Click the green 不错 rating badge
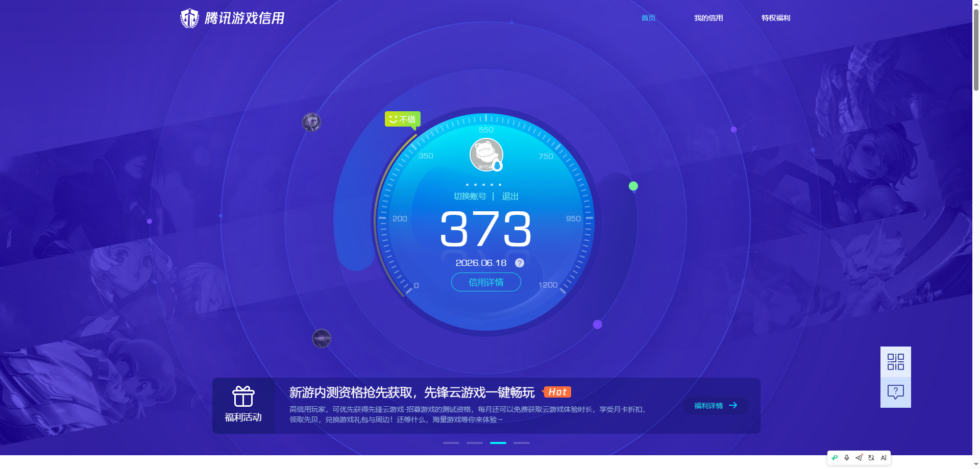The height and width of the screenshot is (469, 980). tap(403, 119)
